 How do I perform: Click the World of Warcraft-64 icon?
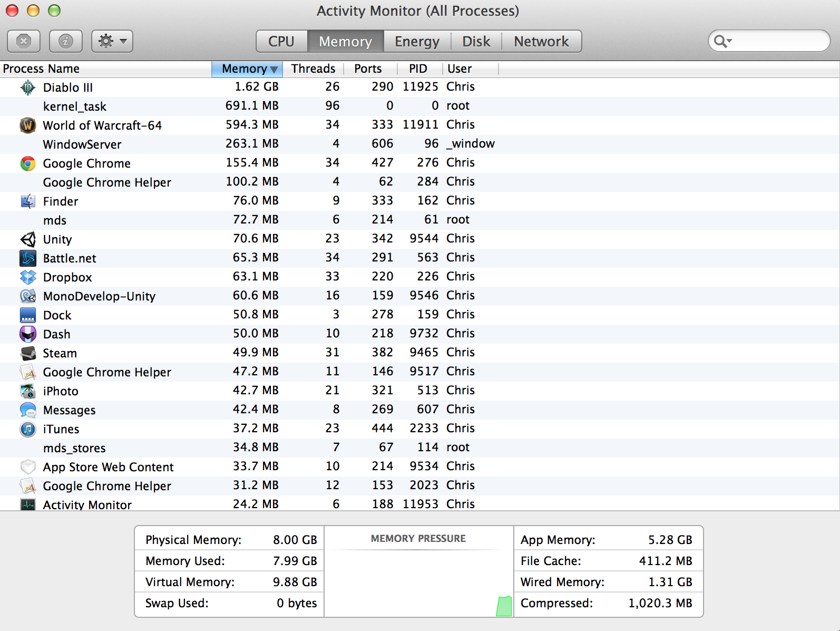coord(28,125)
